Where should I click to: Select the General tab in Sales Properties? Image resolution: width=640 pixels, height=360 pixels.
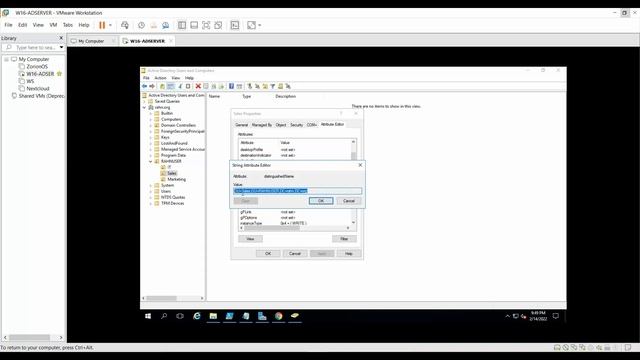(241, 125)
